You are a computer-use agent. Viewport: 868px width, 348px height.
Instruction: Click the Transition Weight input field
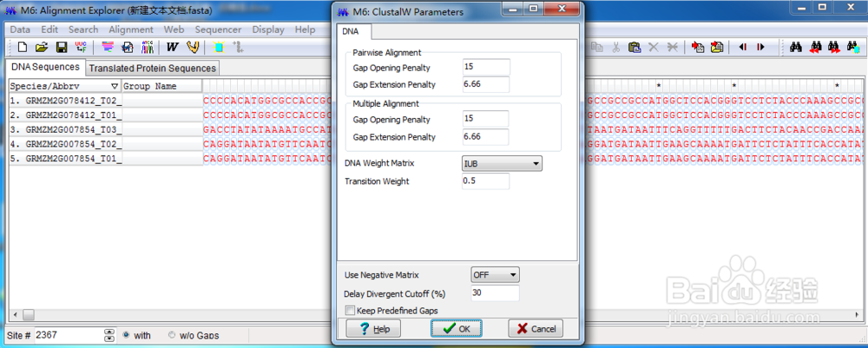485,181
